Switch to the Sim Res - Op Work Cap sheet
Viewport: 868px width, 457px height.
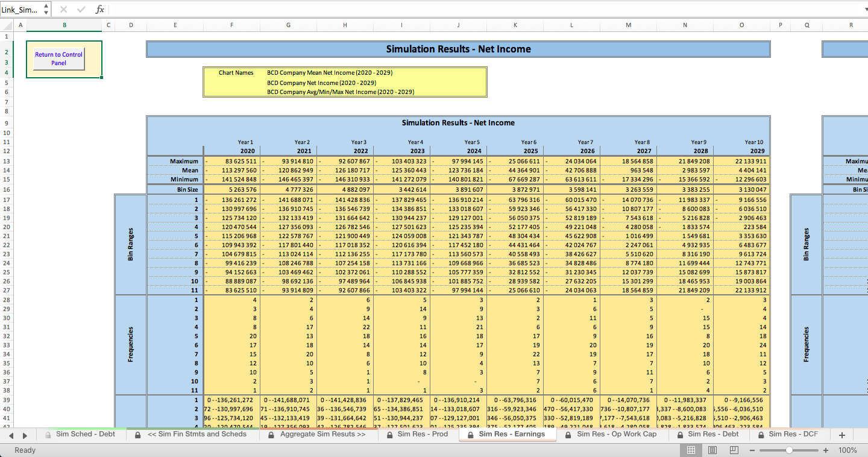pos(617,434)
